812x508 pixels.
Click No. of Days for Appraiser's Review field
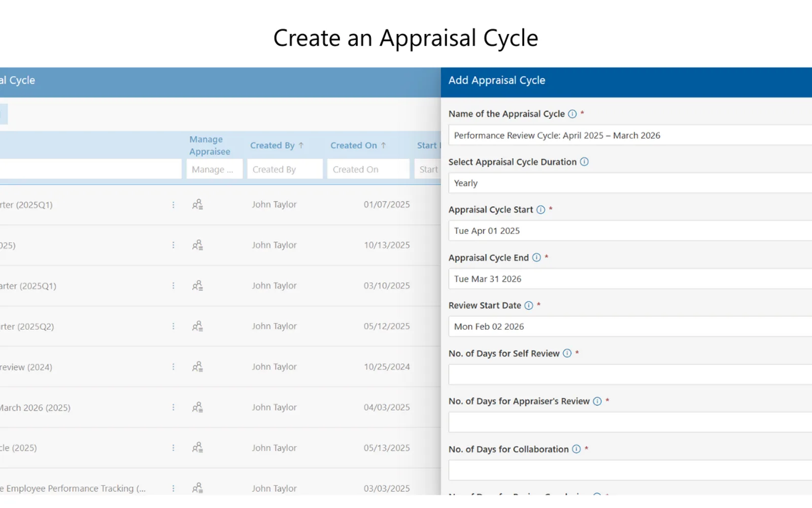point(630,422)
